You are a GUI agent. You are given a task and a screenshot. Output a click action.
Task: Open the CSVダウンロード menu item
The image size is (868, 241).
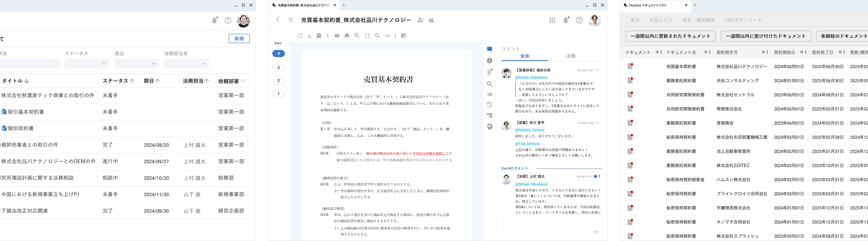pyautogui.click(x=743, y=20)
